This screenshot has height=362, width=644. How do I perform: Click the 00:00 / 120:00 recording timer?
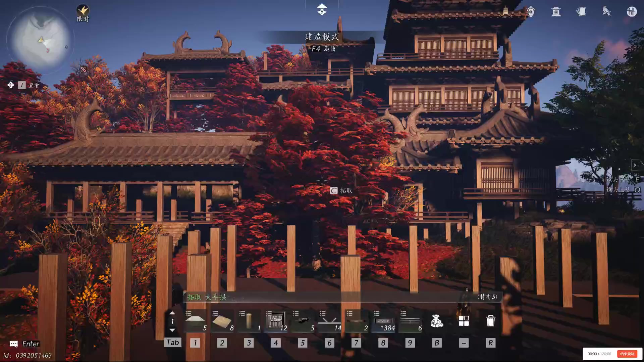point(599,354)
